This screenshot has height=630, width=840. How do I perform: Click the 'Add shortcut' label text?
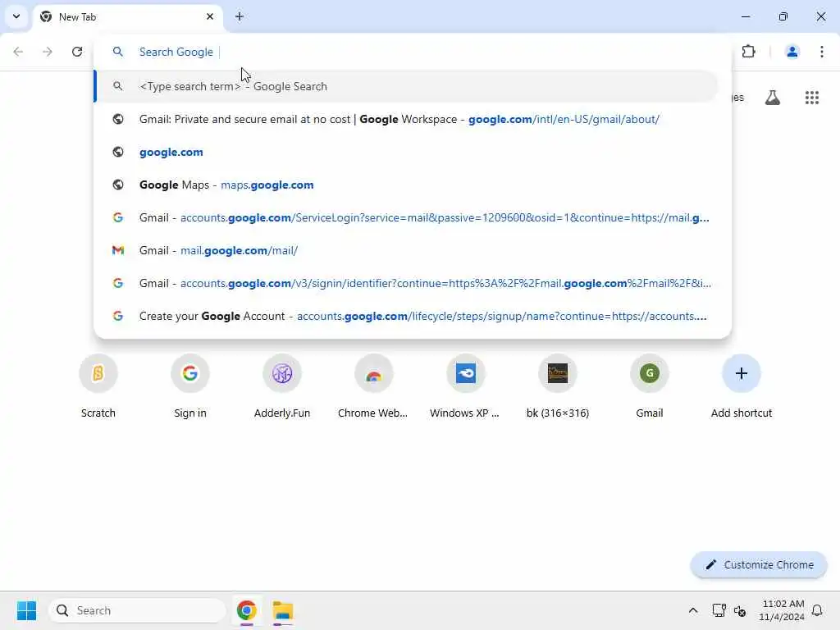pos(742,413)
